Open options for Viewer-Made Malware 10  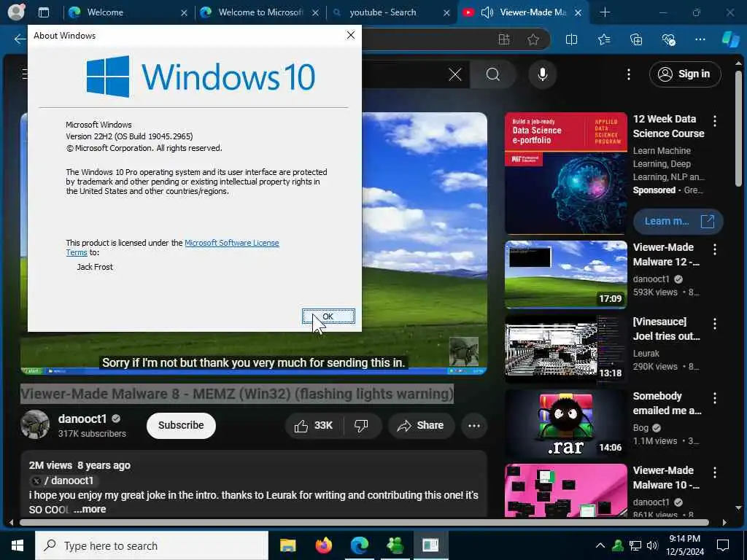pyautogui.click(x=715, y=472)
